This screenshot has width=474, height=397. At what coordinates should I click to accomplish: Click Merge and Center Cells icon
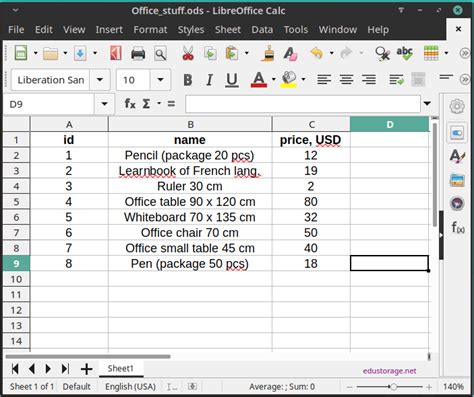[418, 80]
